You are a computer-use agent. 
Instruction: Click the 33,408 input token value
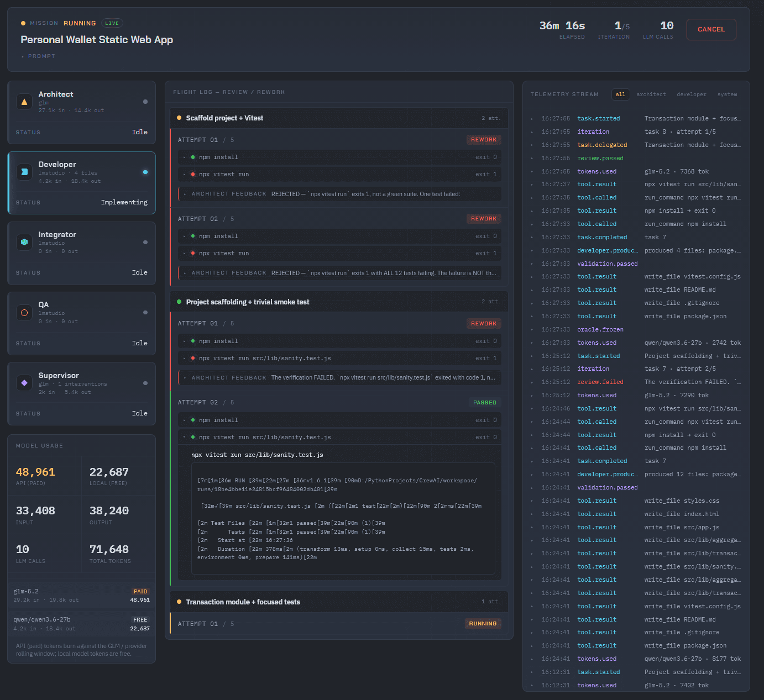tap(35, 510)
